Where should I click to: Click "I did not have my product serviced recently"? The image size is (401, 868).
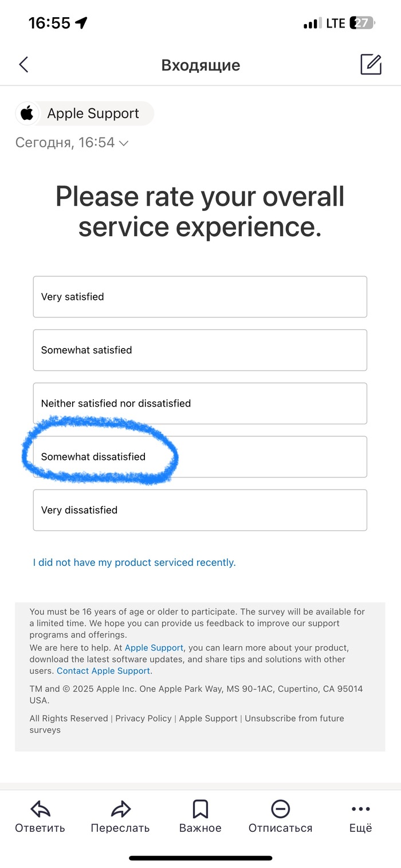pyautogui.click(x=134, y=562)
